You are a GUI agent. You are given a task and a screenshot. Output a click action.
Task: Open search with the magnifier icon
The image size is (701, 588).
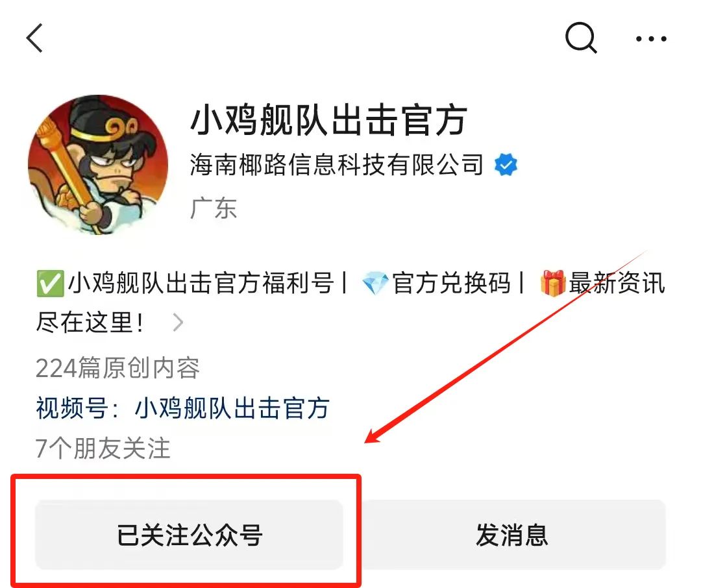point(581,38)
